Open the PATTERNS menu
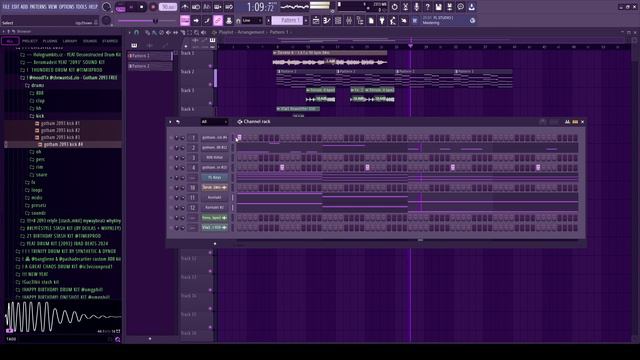This screenshot has height=360, width=640. (x=38, y=7)
